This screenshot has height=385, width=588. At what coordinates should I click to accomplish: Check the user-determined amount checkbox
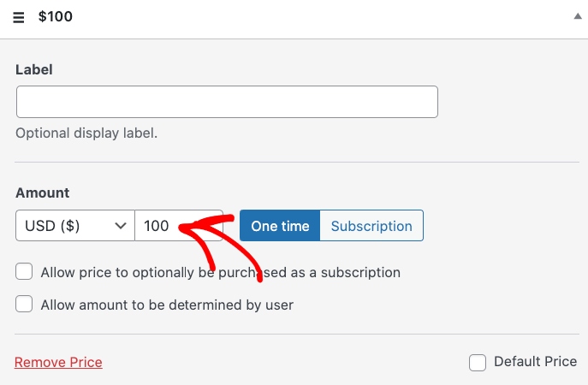[25, 304]
